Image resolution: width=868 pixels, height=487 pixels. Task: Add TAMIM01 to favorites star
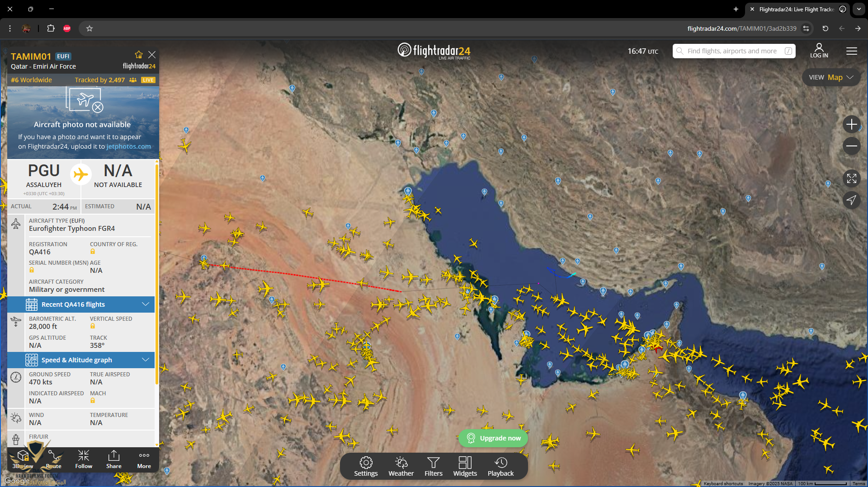pyautogui.click(x=139, y=55)
